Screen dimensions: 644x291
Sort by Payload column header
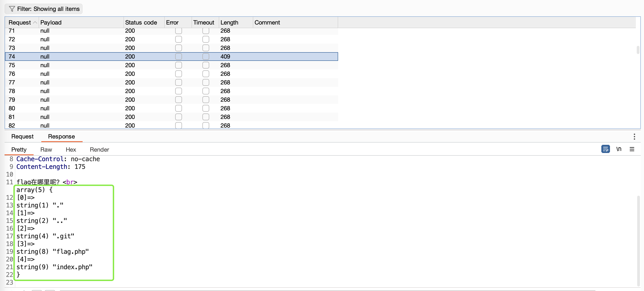coord(81,22)
